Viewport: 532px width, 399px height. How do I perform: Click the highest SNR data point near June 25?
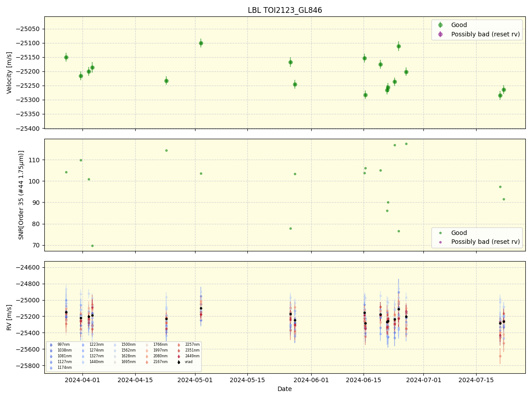coord(406,143)
